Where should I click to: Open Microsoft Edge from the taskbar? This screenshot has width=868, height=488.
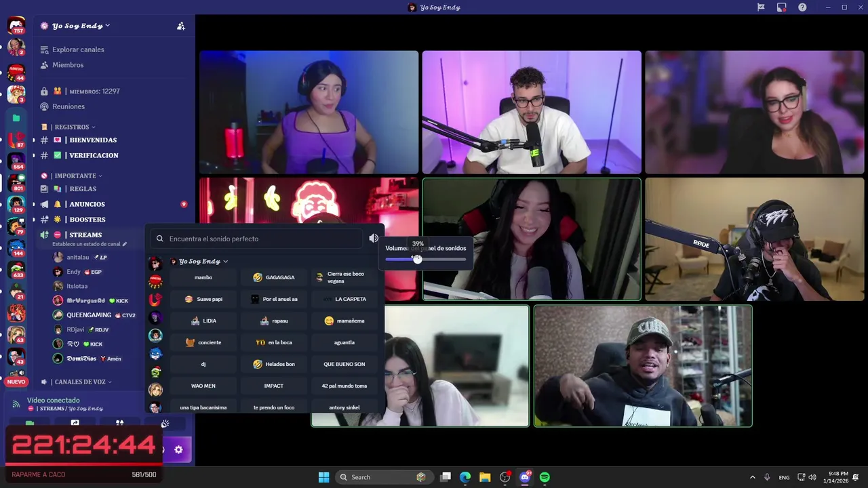click(465, 477)
